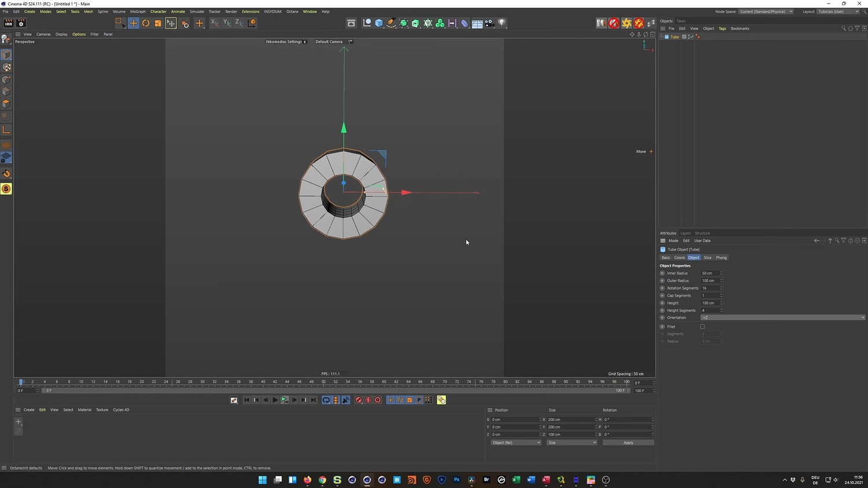This screenshot has width=868, height=488.
Task: Open the Floor/environment objects icon
Action: [x=477, y=23]
